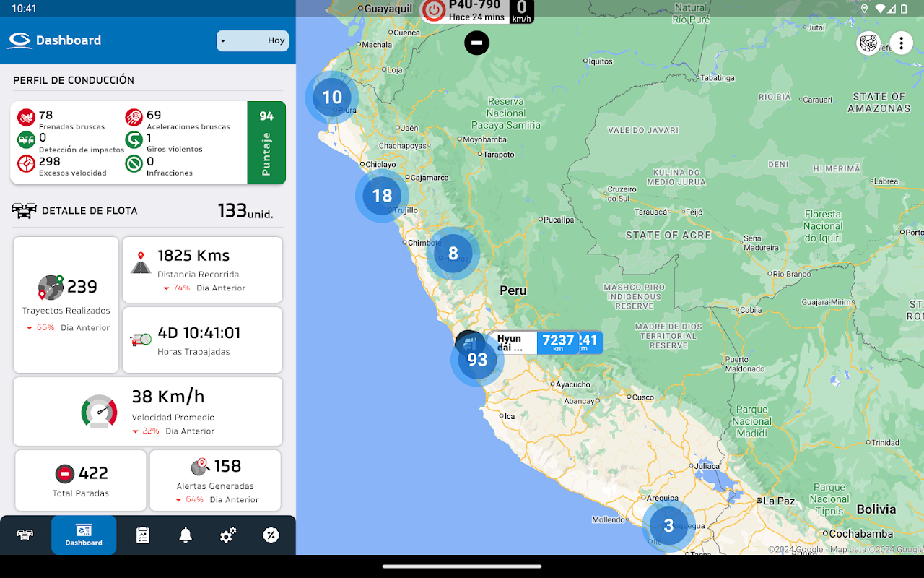Click the fleet cars icon by Detalle de Flota
924x578 pixels.
coord(25,211)
